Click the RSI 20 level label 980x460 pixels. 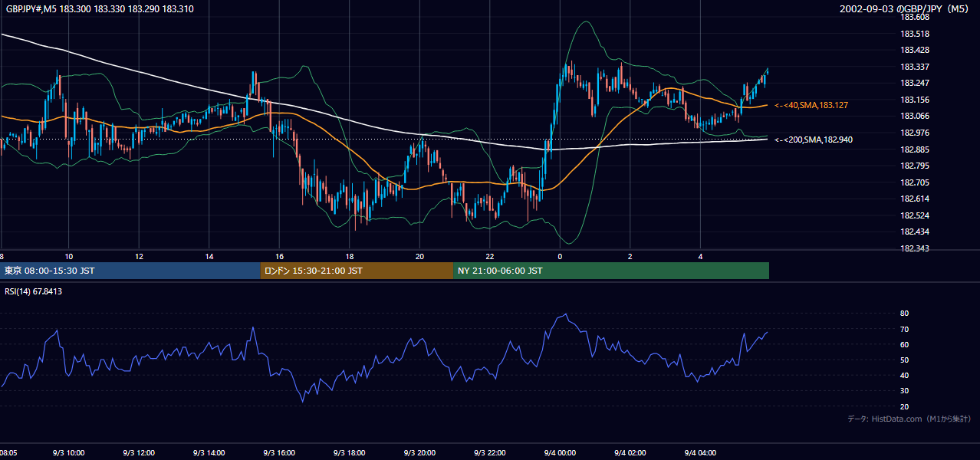904,406
